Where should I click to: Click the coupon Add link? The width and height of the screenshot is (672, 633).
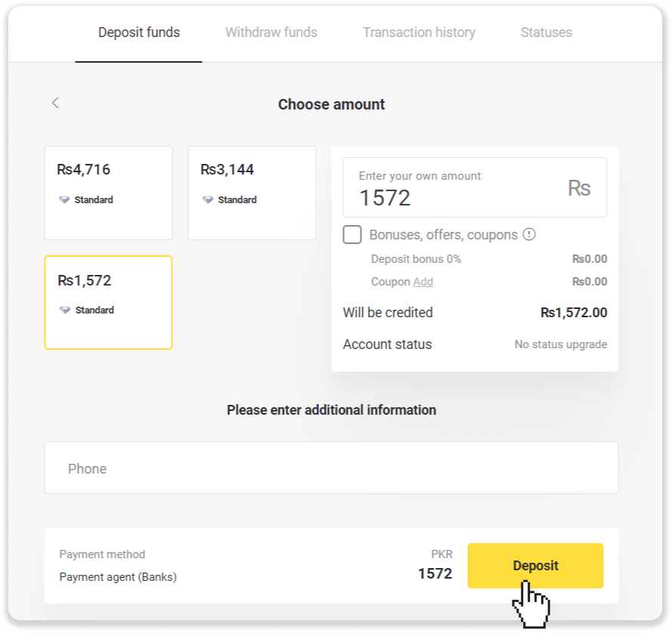coord(423,282)
